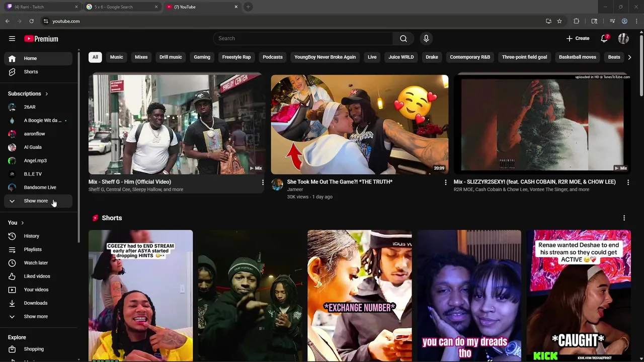Open the B.L.E TV channel
Screen dimensions: 644x362
pyautogui.click(x=38, y=174)
